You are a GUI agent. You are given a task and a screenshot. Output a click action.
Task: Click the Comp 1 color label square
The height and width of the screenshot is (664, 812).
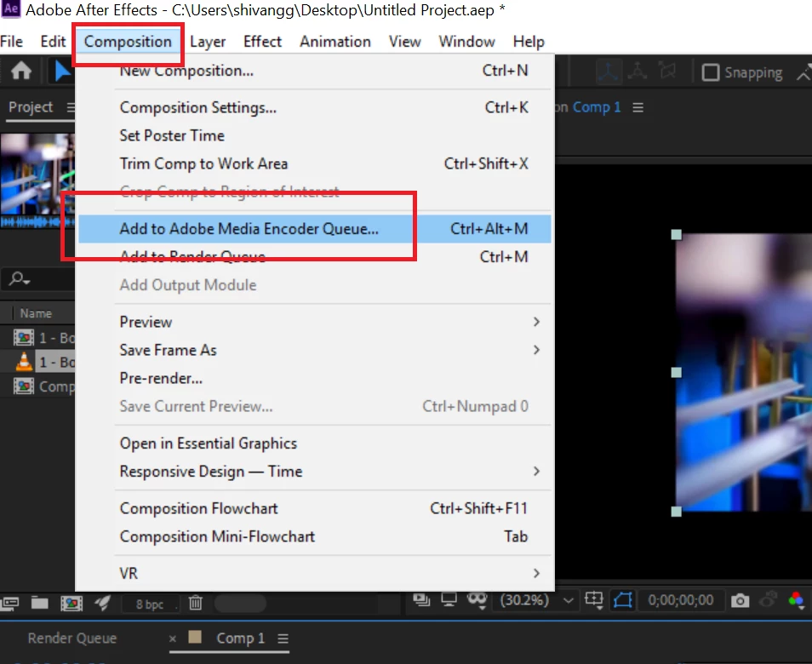click(x=195, y=637)
